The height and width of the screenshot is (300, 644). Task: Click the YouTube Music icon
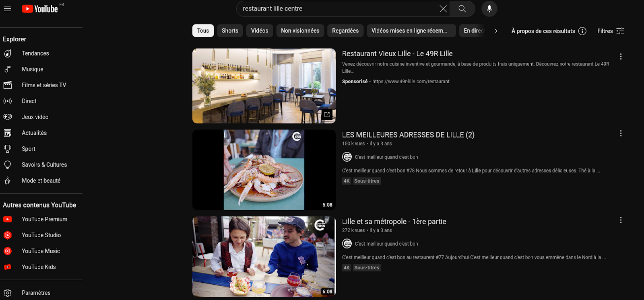(8, 251)
